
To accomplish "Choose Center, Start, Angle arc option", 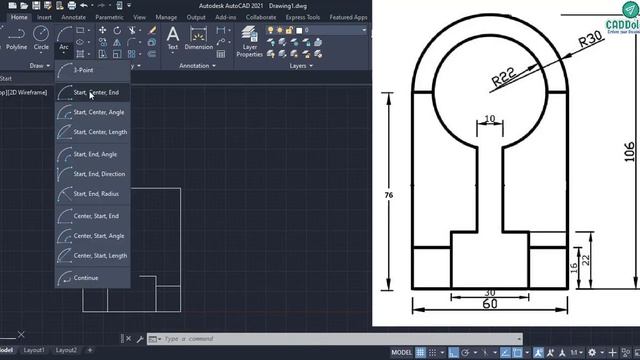I will pyautogui.click(x=93, y=236).
